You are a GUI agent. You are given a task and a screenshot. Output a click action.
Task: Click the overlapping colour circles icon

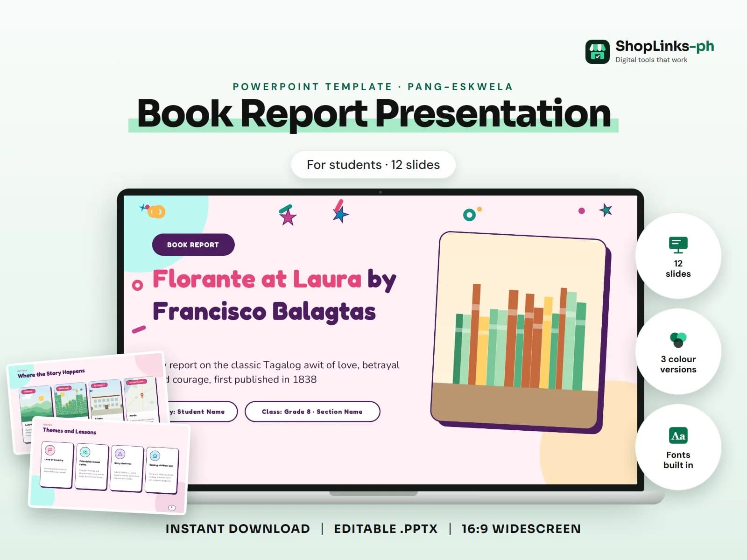point(678,340)
